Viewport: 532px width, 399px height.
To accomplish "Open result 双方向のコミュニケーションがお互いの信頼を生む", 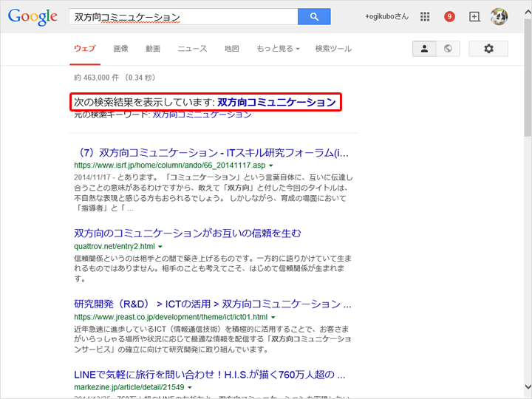I will [187, 233].
